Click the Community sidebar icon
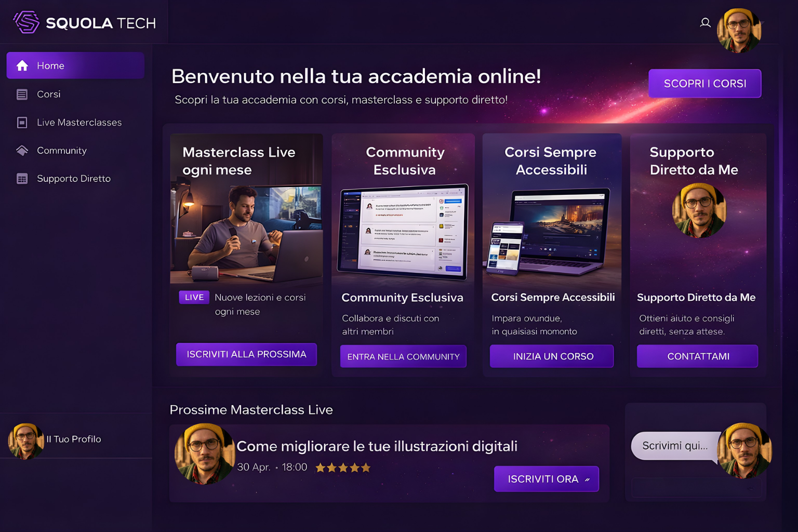This screenshot has width=798, height=532. [22, 151]
